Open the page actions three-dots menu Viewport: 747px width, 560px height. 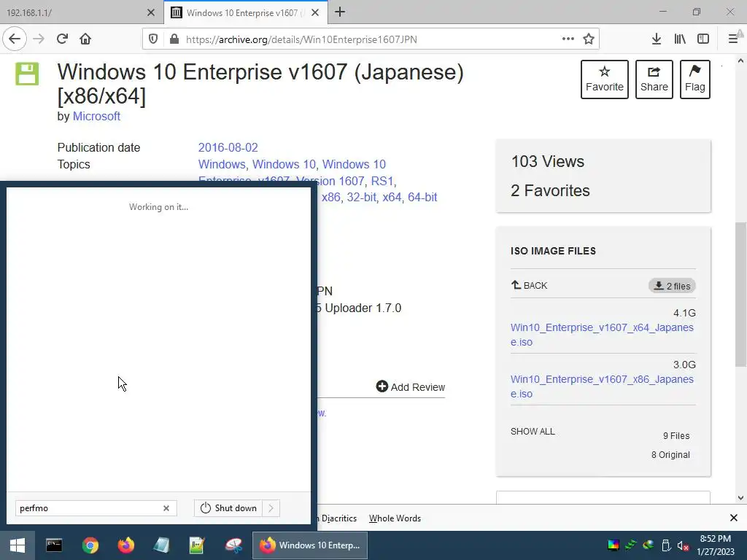coord(568,39)
